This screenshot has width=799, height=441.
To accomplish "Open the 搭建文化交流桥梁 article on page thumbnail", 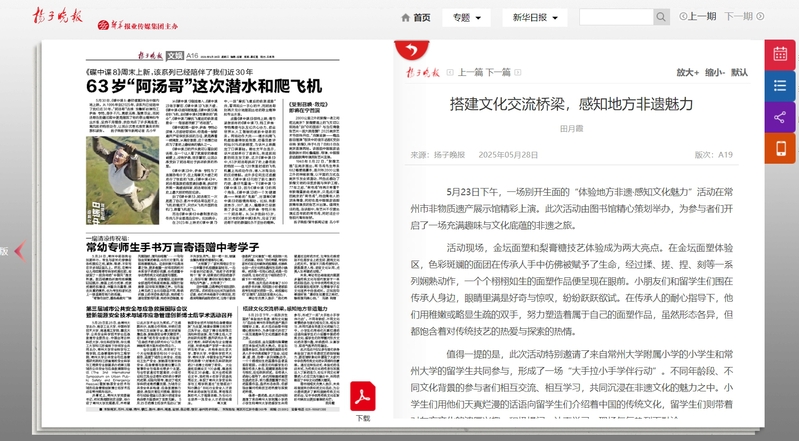I will (285, 309).
